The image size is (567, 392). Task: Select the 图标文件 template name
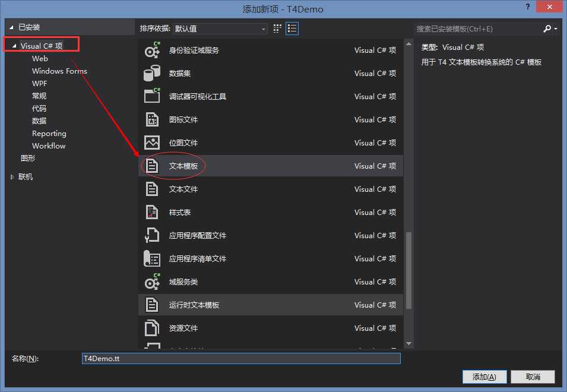(183, 120)
